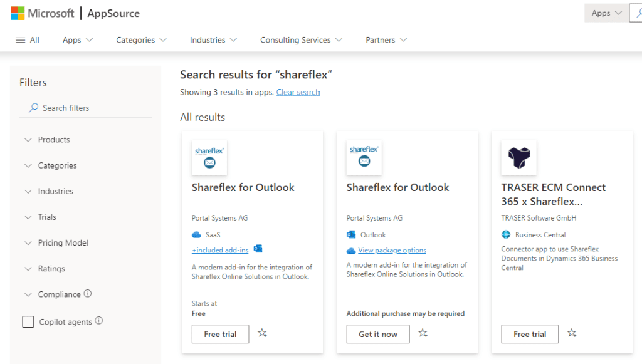Image resolution: width=642 pixels, height=364 pixels.
Task: Expand the Trials filter section
Action: [40, 217]
